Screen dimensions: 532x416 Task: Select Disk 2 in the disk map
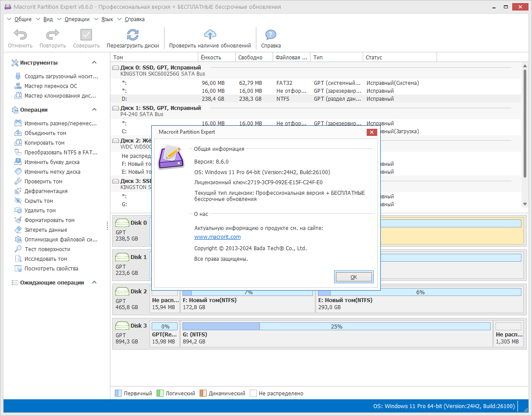coord(131,299)
